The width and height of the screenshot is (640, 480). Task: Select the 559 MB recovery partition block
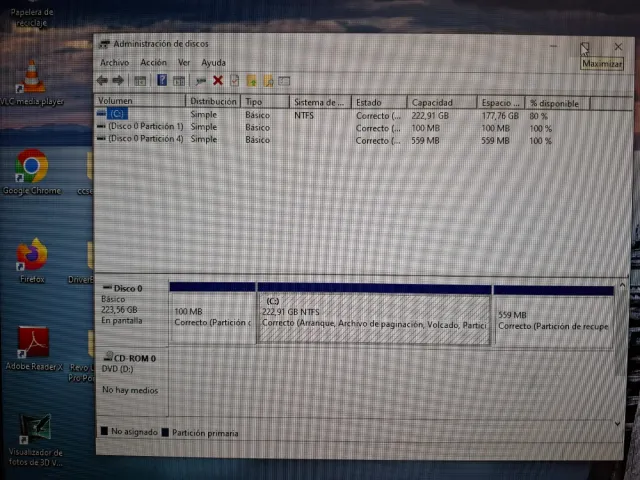[553, 317]
